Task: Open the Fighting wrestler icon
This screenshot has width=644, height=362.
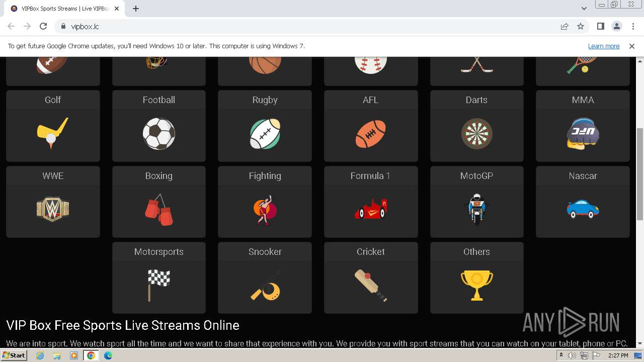Action: (x=265, y=209)
